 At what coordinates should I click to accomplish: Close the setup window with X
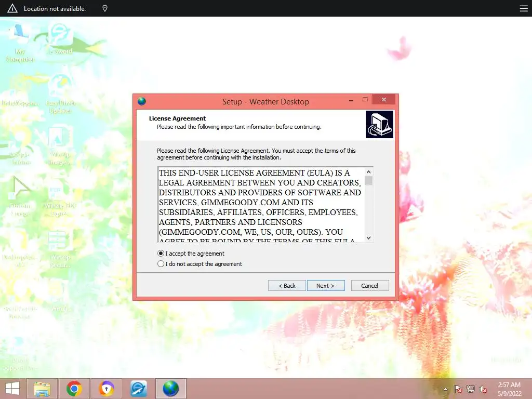(x=384, y=99)
